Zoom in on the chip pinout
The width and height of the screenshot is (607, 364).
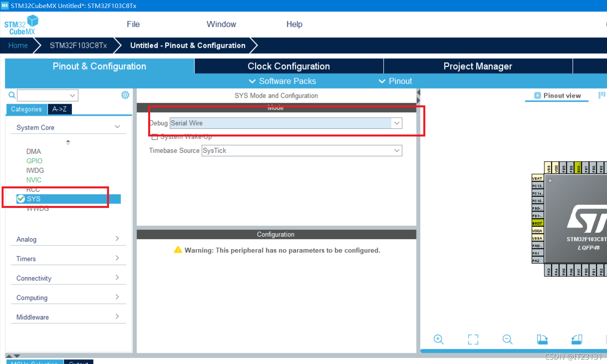coord(438,339)
